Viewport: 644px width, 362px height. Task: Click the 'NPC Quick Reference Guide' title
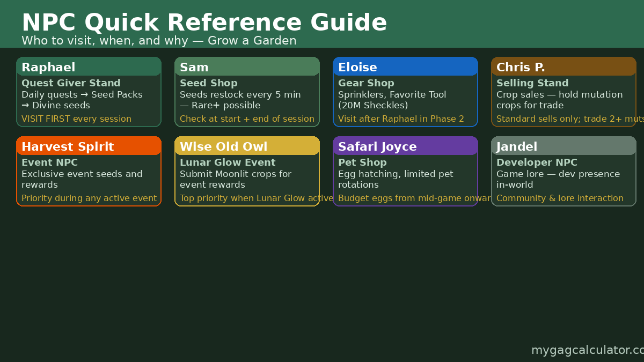tap(204, 23)
